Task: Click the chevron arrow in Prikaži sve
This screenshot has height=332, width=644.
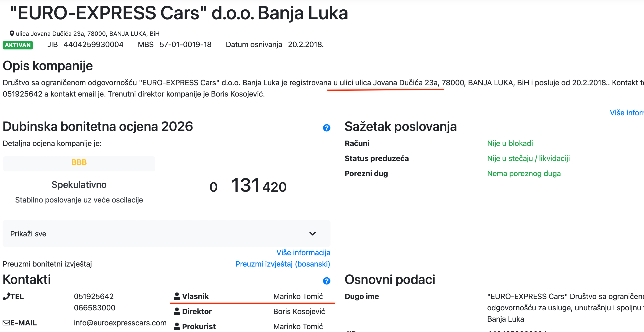Action: point(313,233)
